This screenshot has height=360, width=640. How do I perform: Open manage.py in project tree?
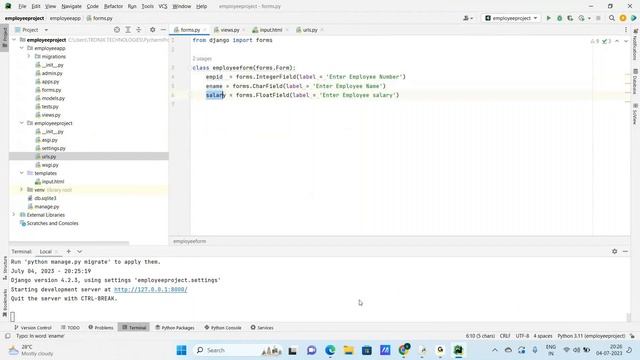coord(47,207)
